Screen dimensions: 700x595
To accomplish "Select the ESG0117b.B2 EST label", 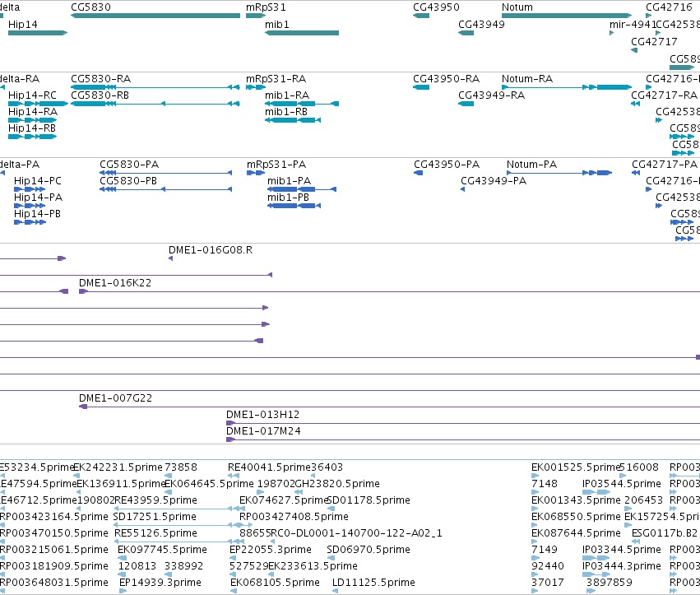I will point(665,533).
